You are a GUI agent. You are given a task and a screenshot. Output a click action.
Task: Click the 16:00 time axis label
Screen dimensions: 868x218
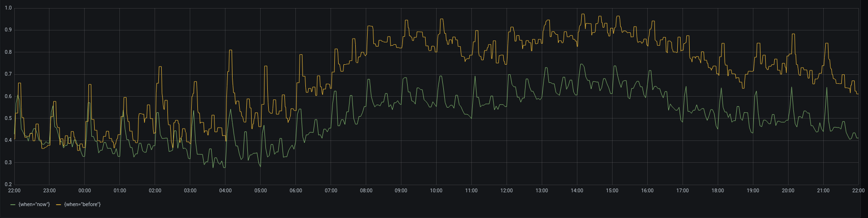click(x=647, y=190)
